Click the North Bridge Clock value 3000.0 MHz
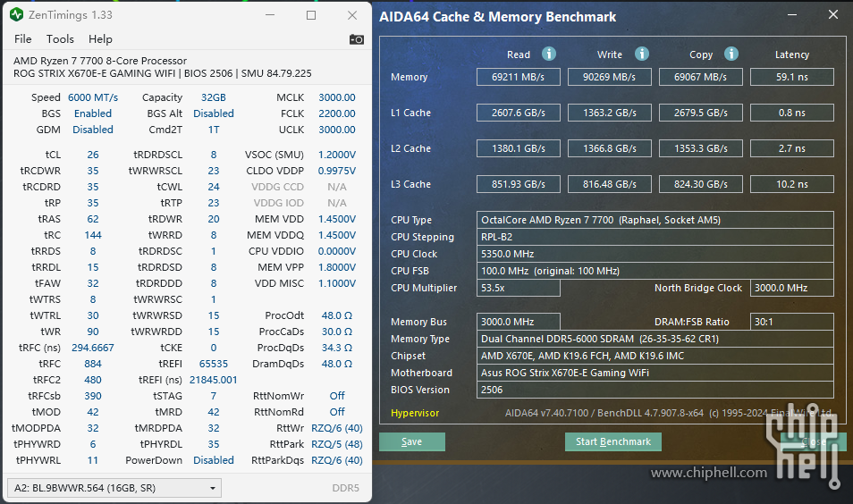The height and width of the screenshot is (504, 853). point(792,288)
